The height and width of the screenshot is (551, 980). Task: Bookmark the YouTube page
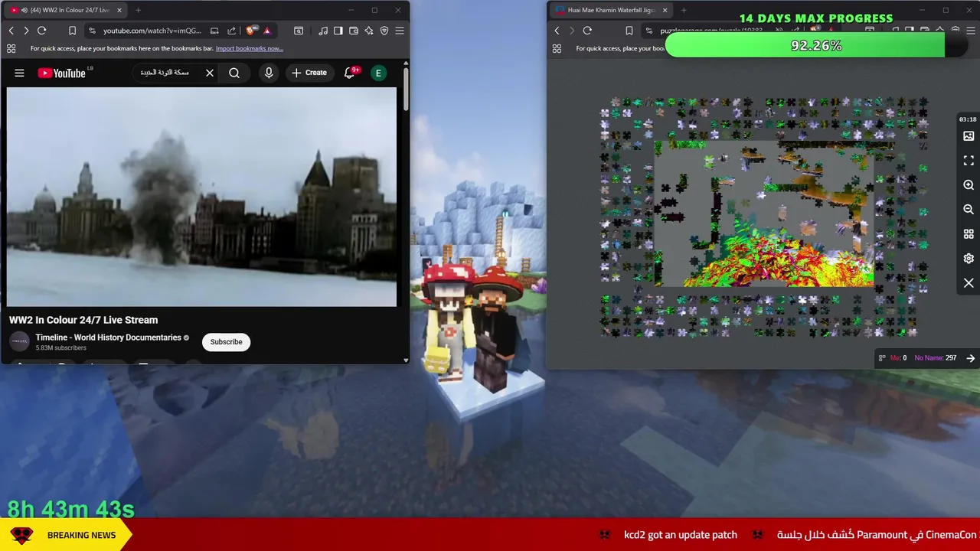tap(72, 31)
